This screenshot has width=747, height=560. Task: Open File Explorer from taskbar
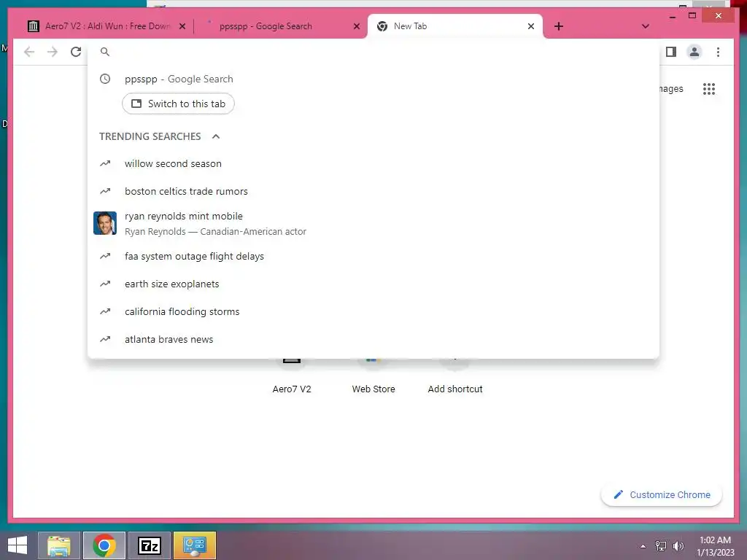tap(59, 545)
